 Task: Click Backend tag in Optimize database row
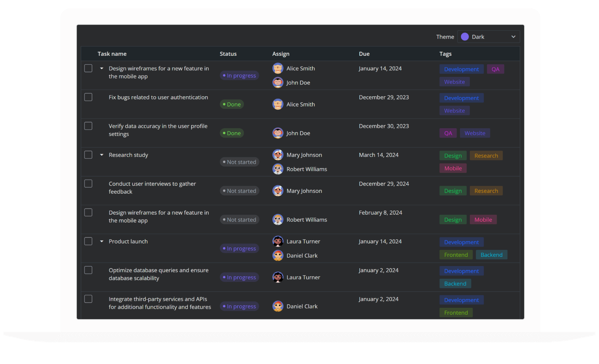point(455,284)
